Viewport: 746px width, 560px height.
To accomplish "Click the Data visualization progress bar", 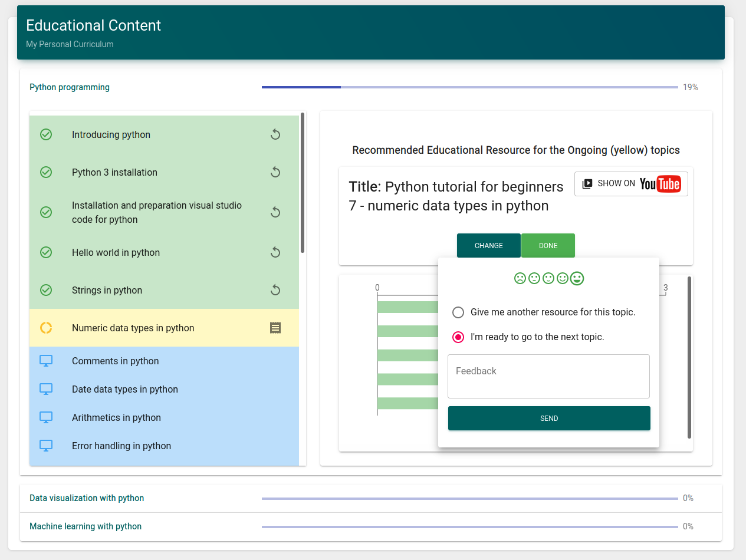I will [470, 499].
